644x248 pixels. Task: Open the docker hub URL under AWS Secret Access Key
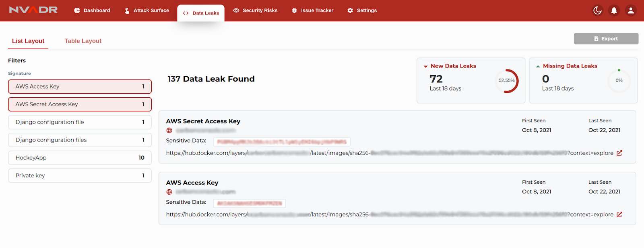390,153
